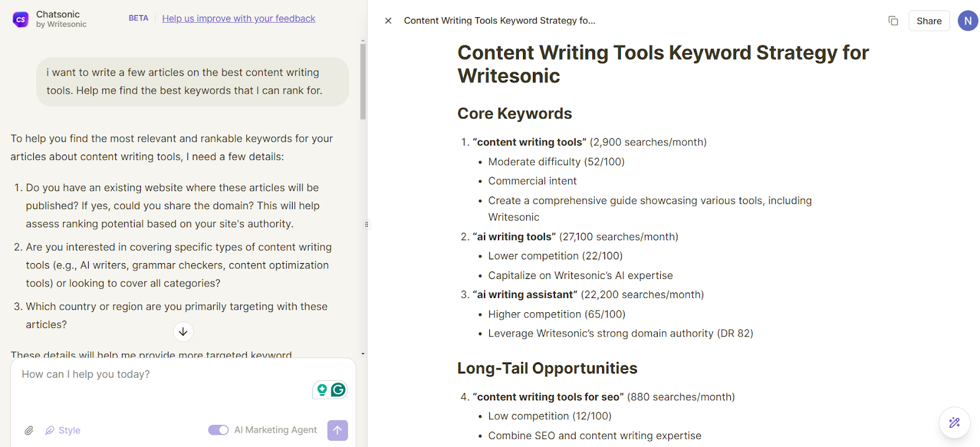Click the "ai writing assistant" keyword entry

pos(588,295)
